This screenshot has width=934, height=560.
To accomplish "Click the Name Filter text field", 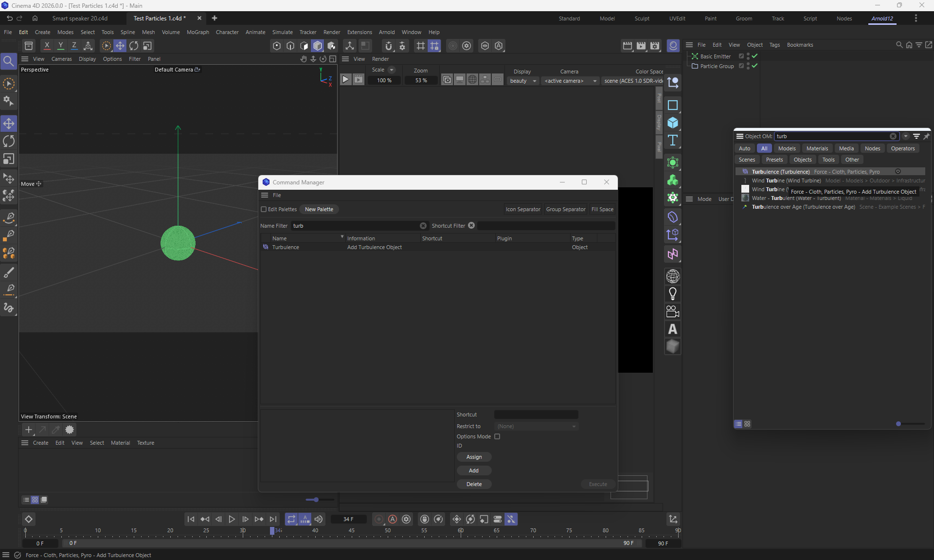I will coord(355,226).
